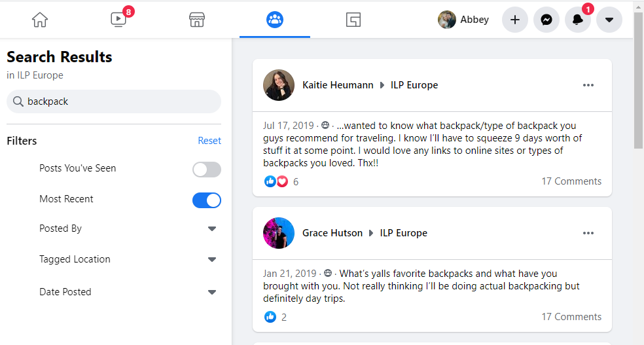Click the plus Create button
Image resolution: width=644 pixels, height=345 pixels.
[x=515, y=20]
